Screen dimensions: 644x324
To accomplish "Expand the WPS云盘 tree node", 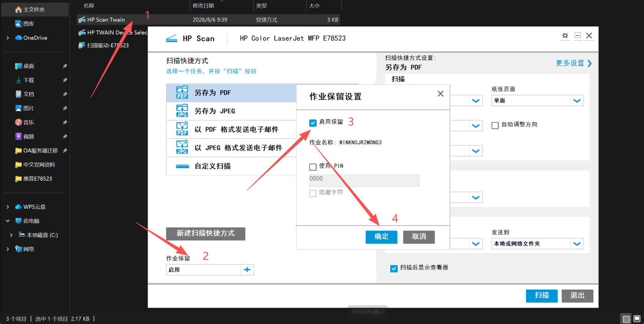I will pos(8,207).
